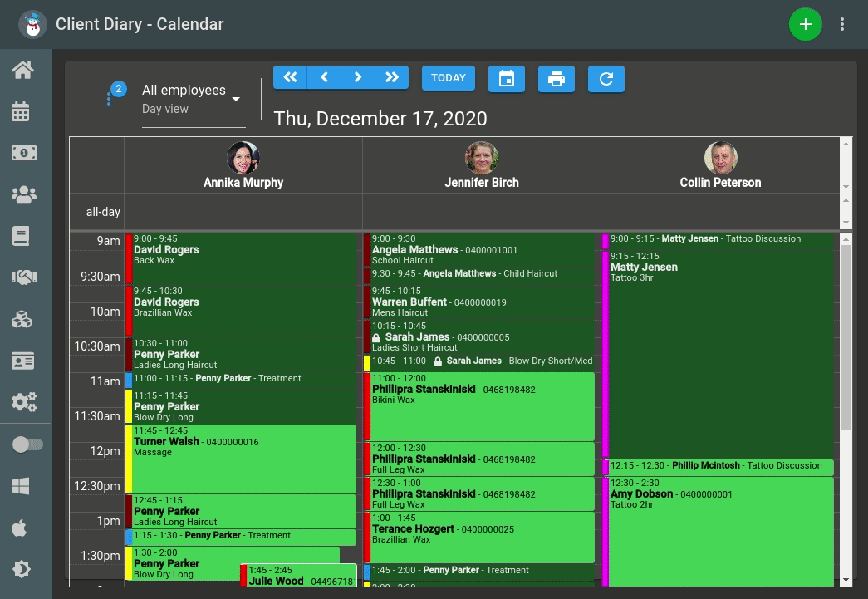Viewport: 868px width, 599px height.
Task: Click Jennifer Birch's avatar
Action: [482, 158]
